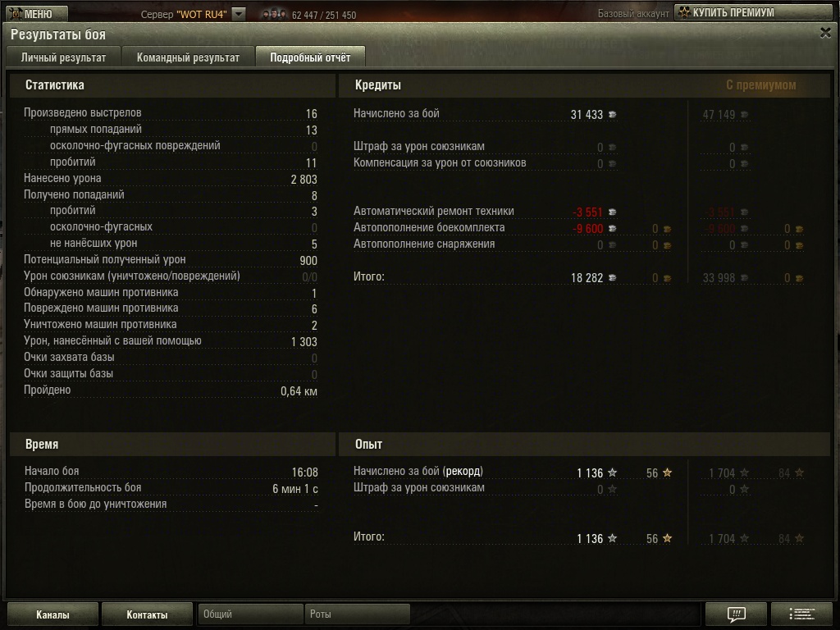Click the star icon beside 1 136 experience
Image resolution: width=840 pixels, height=630 pixels.
pyautogui.click(x=612, y=472)
